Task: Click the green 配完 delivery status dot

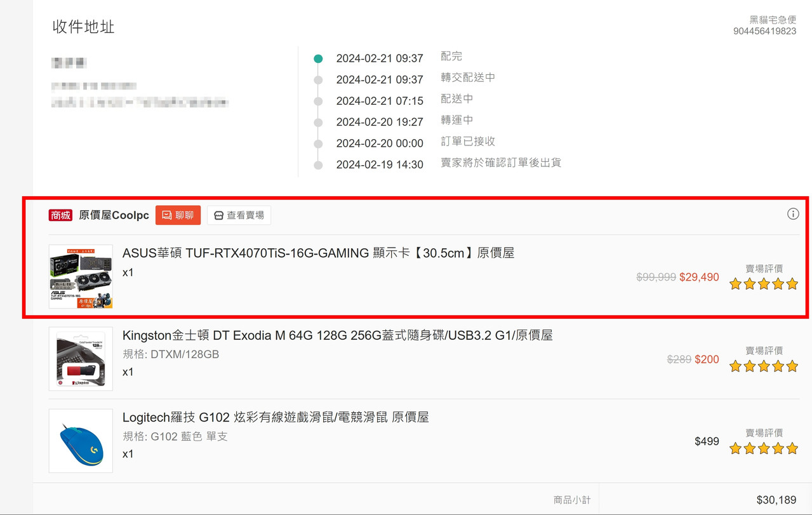Action: pos(318,58)
